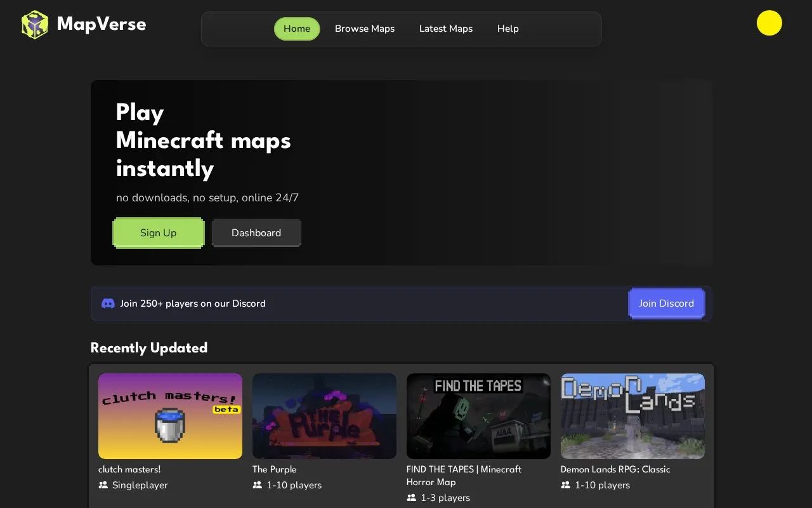Viewport: 812px width, 508px height.
Task: Click 'Join 250+ players on our Discord' text
Action: click(193, 304)
